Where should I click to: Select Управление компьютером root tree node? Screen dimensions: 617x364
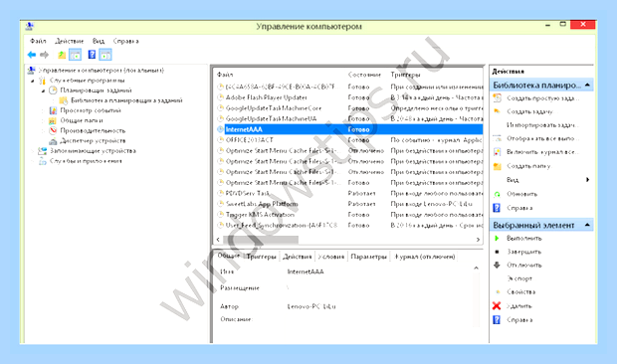[101, 70]
